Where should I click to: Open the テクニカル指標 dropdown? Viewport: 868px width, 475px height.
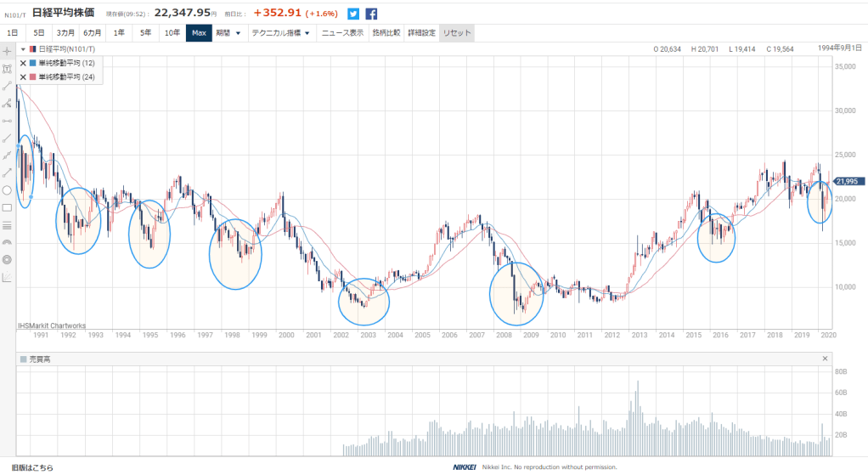[280, 33]
